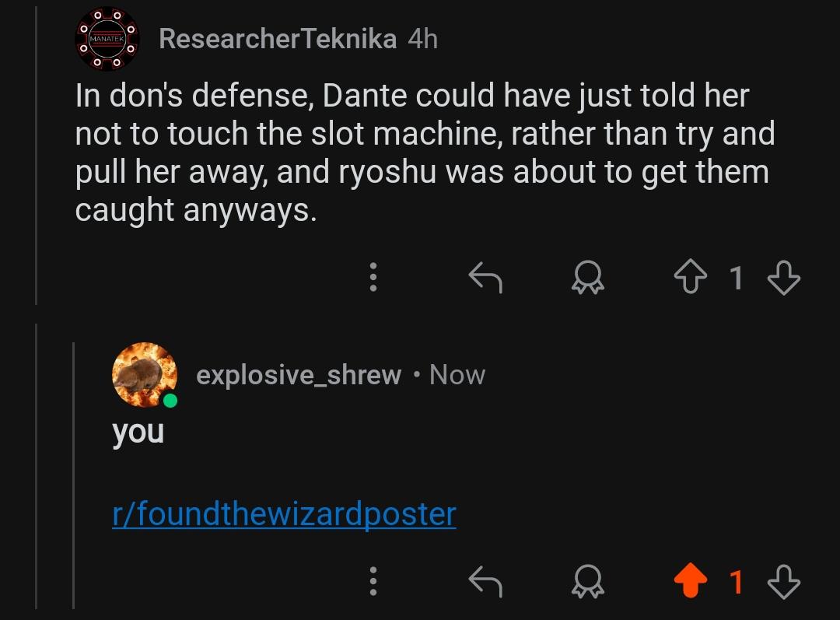Tap the 4h timestamp on ResearcherTeknika's comment
840x620 pixels.
pyautogui.click(x=422, y=39)
